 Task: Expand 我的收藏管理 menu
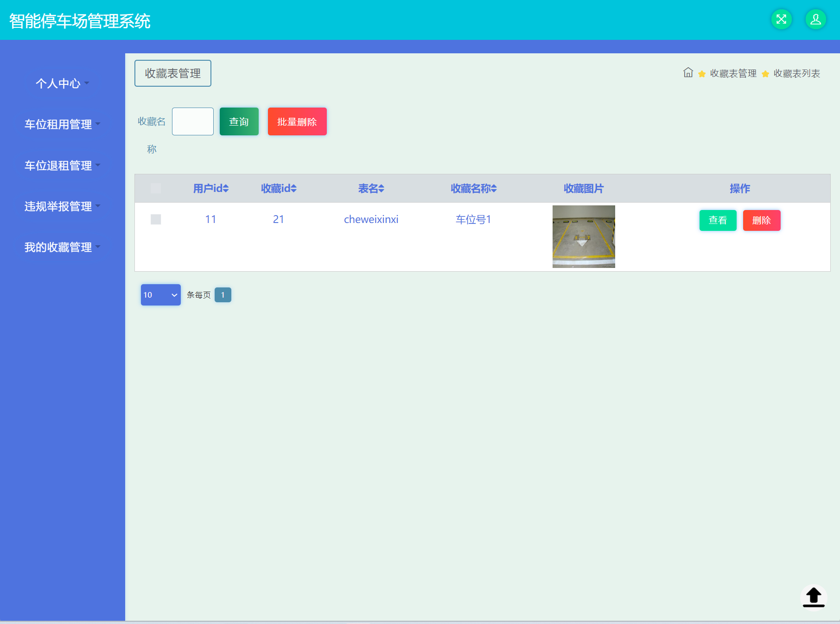[63, 247]
